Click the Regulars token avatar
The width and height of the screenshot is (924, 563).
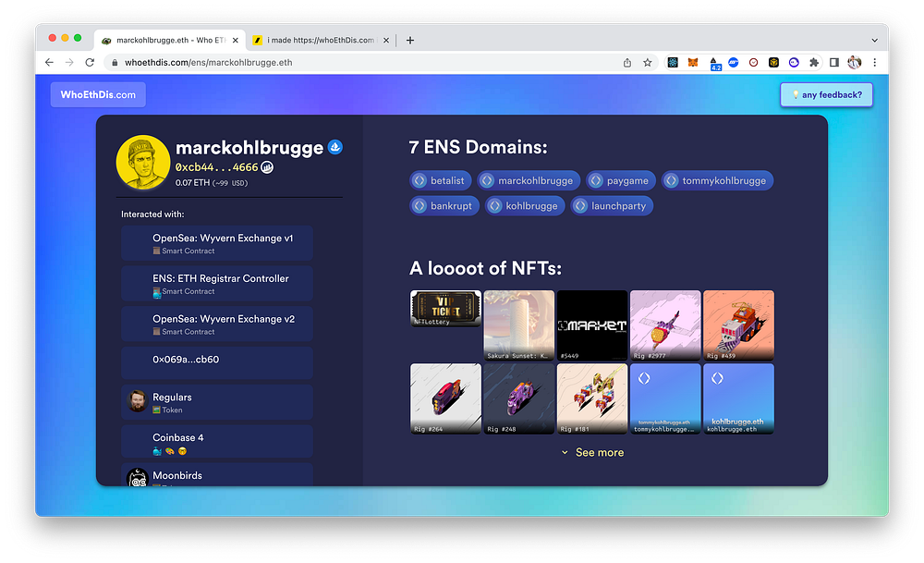click(138, 401)
